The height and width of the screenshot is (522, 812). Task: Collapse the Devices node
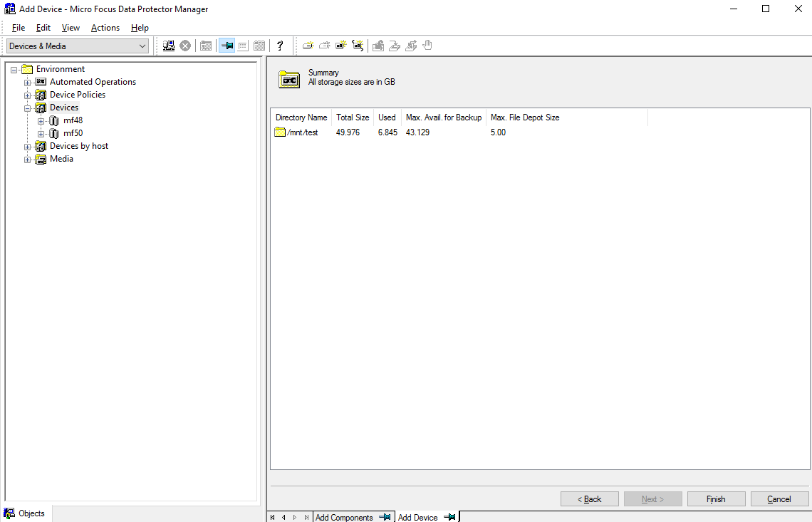click(x=28, y=108)
